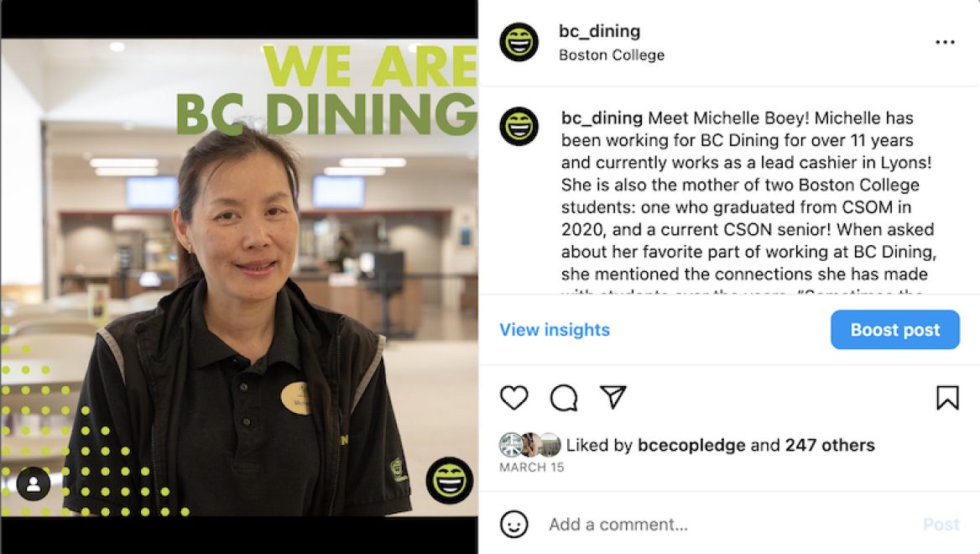
Task: Open bc_dining avatar beside the caption
Action: point(519,126)
